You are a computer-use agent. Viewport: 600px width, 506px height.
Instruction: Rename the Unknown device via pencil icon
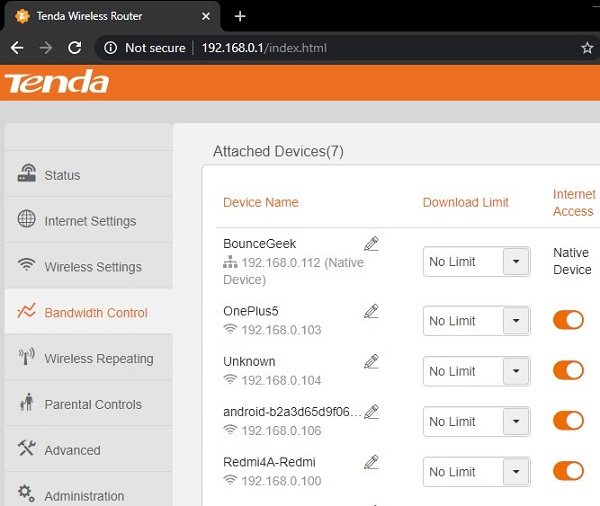371,361
